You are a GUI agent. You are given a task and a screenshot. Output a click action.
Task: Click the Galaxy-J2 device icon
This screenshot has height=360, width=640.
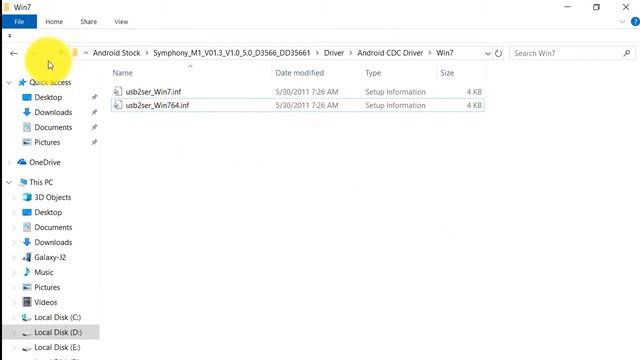[27, 257]
